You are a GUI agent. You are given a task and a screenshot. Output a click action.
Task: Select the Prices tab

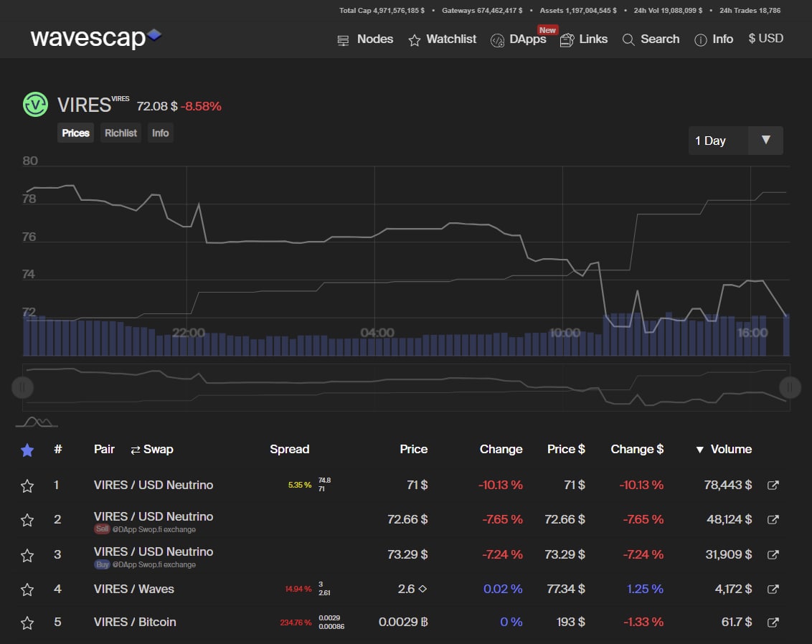pos(75,133)
